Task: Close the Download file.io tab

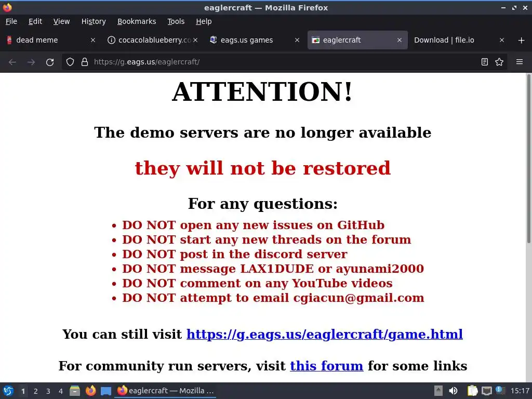Action: pos(502,40)
